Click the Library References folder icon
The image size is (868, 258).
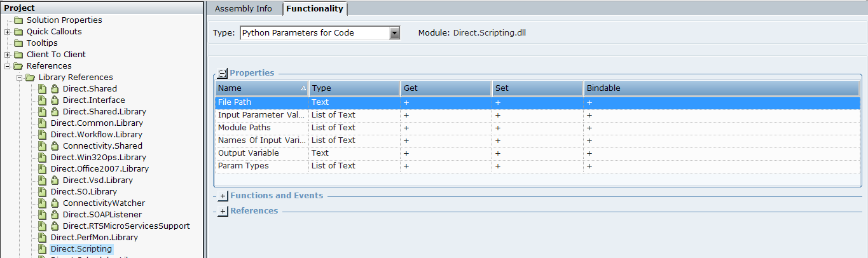point(31,78)
